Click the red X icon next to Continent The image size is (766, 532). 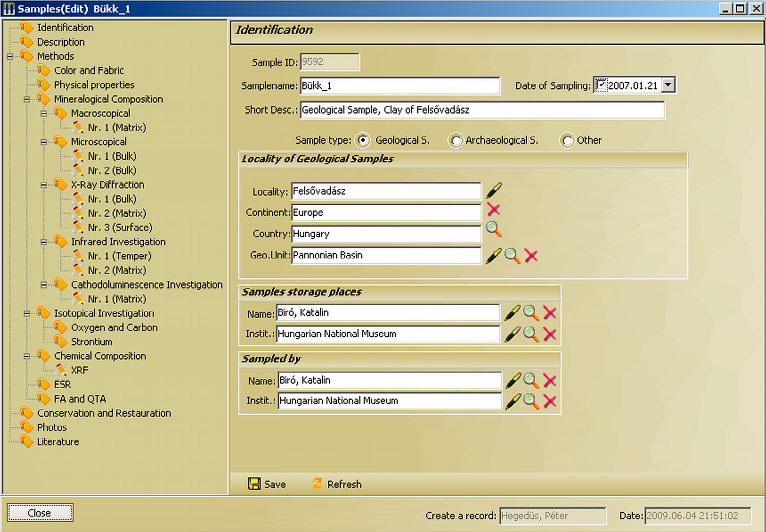coord(493,209)
